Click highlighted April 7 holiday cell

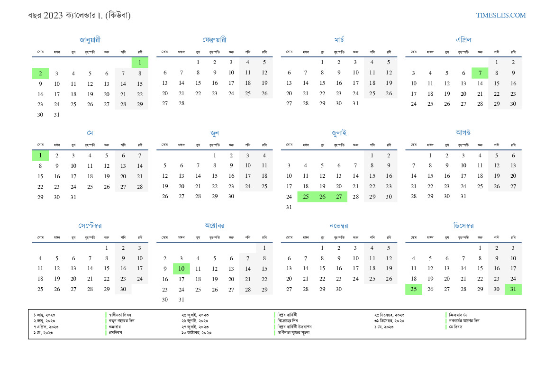click(x=480, y=73)
